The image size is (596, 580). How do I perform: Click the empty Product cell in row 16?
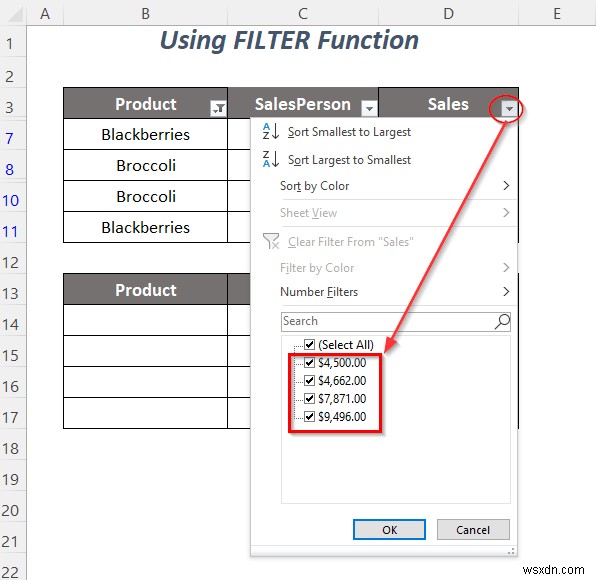(x=146, y=382)
